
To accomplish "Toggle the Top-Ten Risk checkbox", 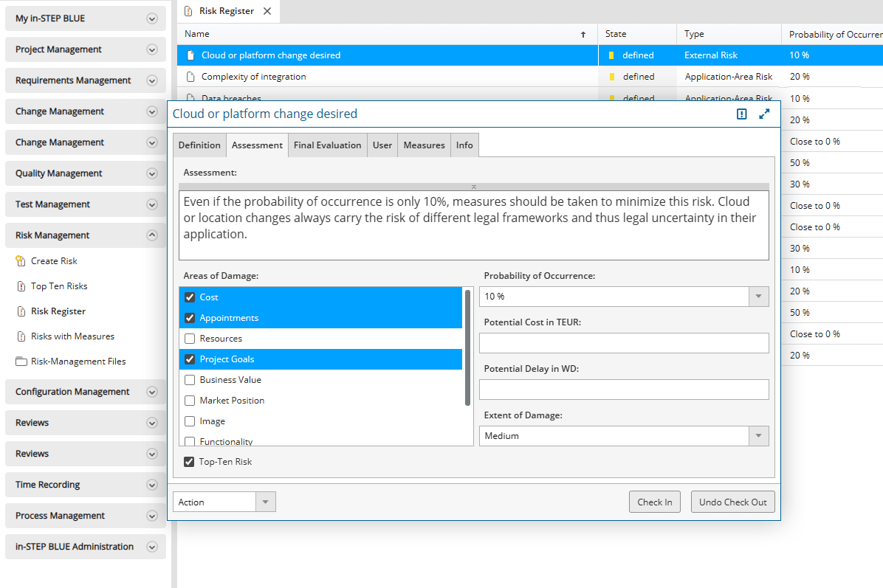I will pos(189,462).
